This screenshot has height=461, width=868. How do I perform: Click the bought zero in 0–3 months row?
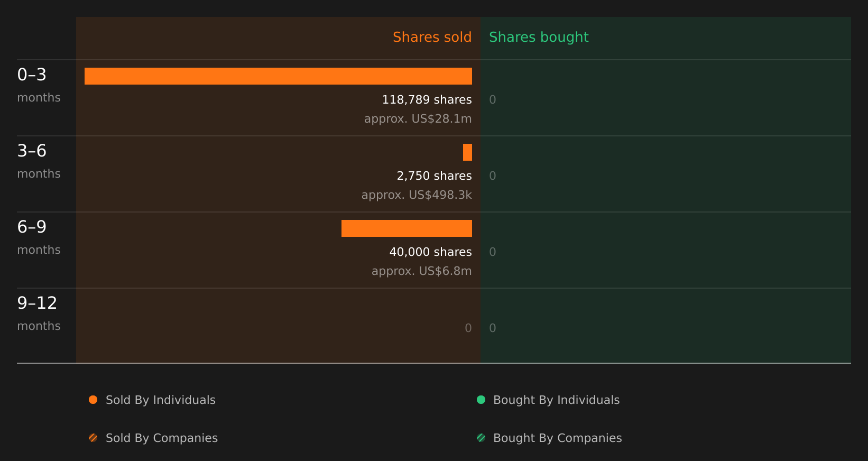(x=493, y=99)
